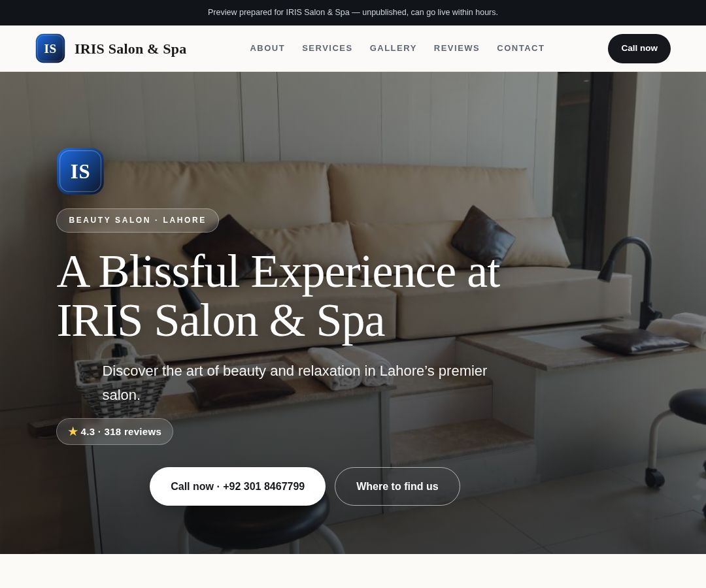Click the preview notice banner text
The image size is (706, 588).
pos(352,12)
